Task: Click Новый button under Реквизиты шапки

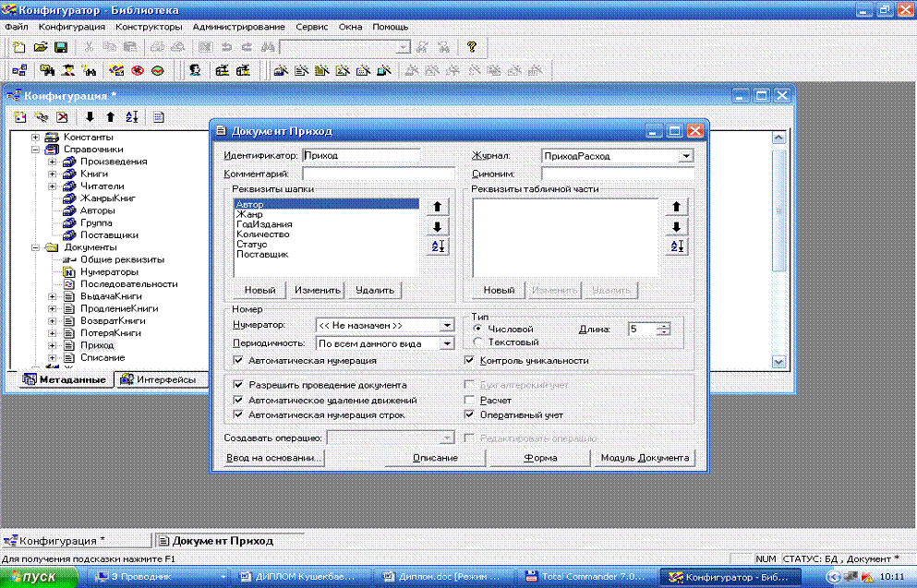Action: 259,290
